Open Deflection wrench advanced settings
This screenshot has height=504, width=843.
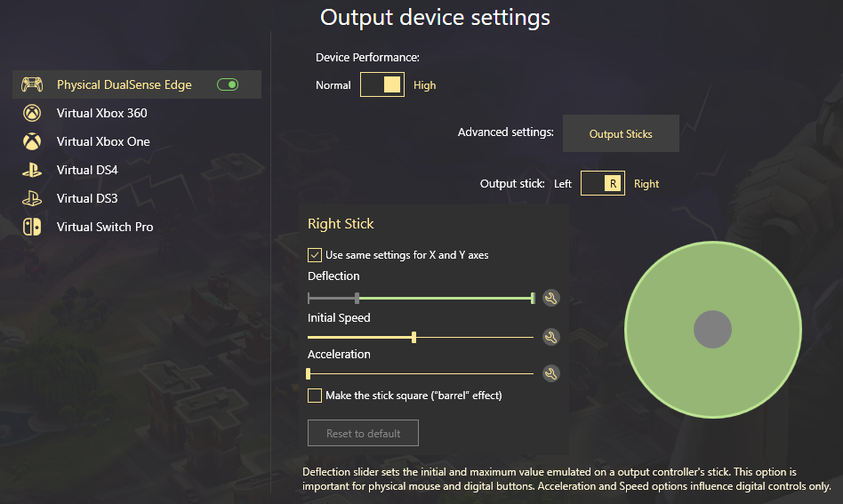click(550, 298)
